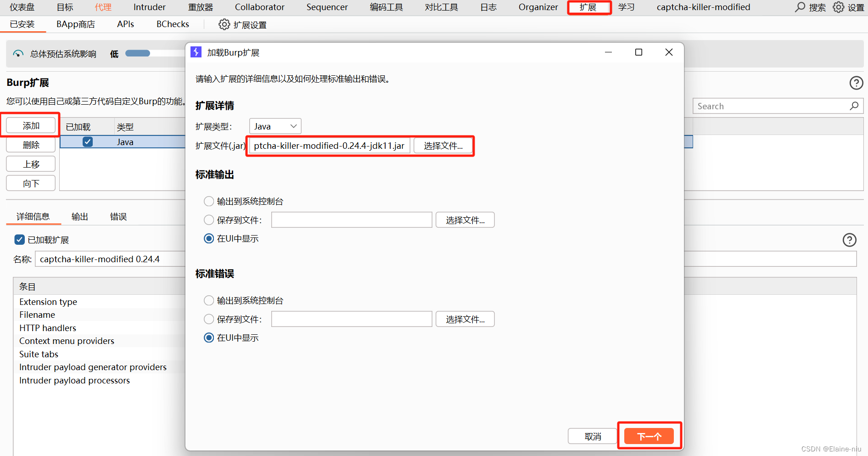868x456 pixels.
Task: Click the 上移 button
Action: (31, 164)
